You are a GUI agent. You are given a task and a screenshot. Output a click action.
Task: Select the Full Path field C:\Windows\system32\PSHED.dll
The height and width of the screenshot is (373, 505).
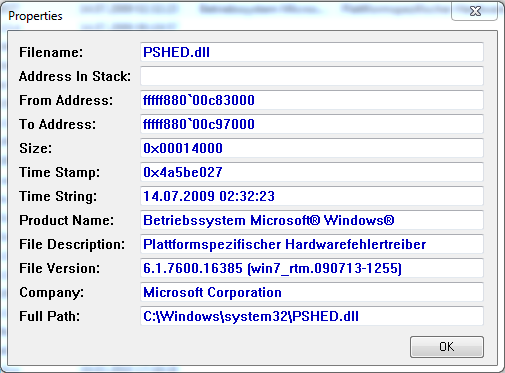[x=312, y=316]
